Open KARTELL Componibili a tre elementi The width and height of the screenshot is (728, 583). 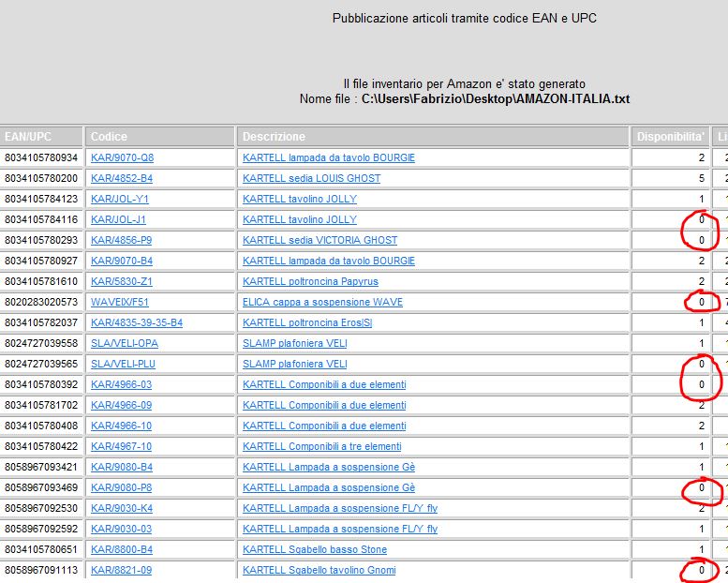[x=322, y=446]
